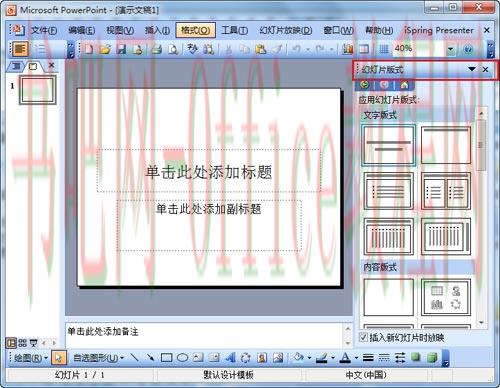The width and height of the screenshot is (500, 388).
Task: Click the Spelling check icon
Action: pos(192,49)
